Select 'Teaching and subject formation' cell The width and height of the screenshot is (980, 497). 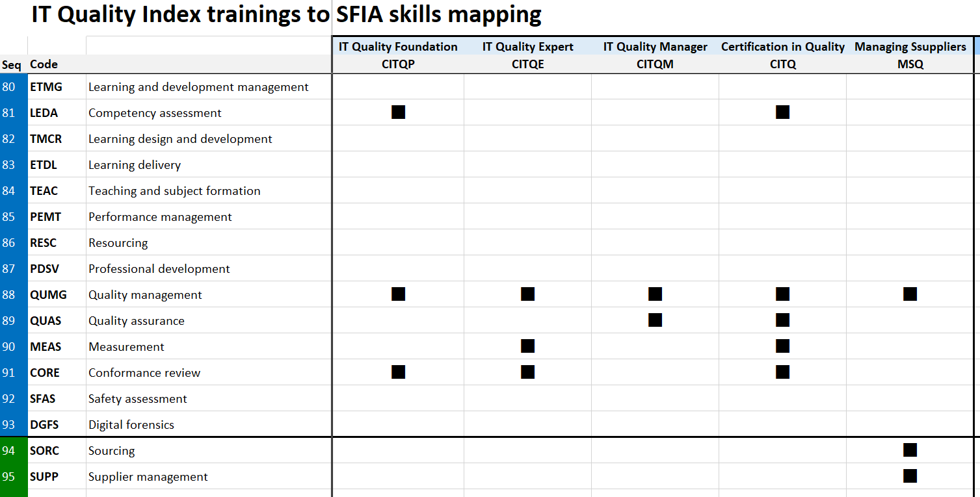(x=209, y=191)
